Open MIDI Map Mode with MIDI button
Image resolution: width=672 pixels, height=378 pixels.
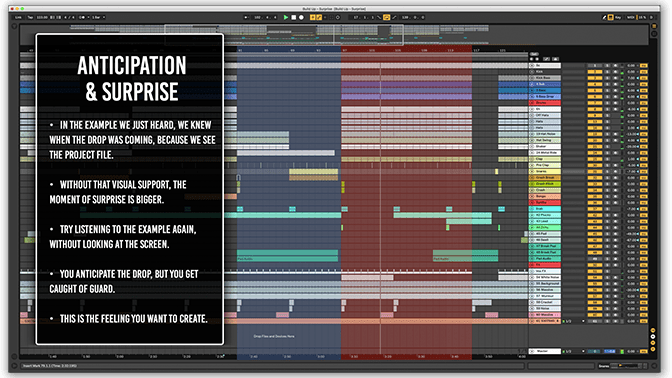(630, 18)
